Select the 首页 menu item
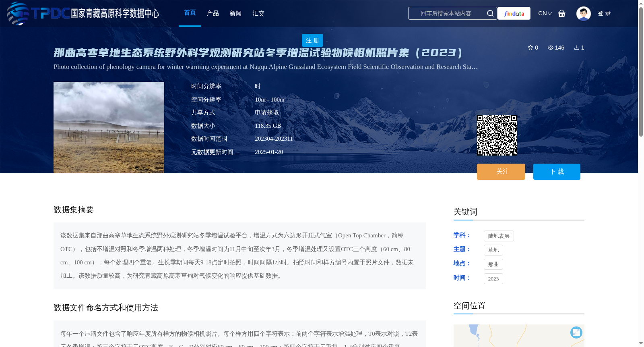This screenshot has width=644, height=347. tap(190, 13)
